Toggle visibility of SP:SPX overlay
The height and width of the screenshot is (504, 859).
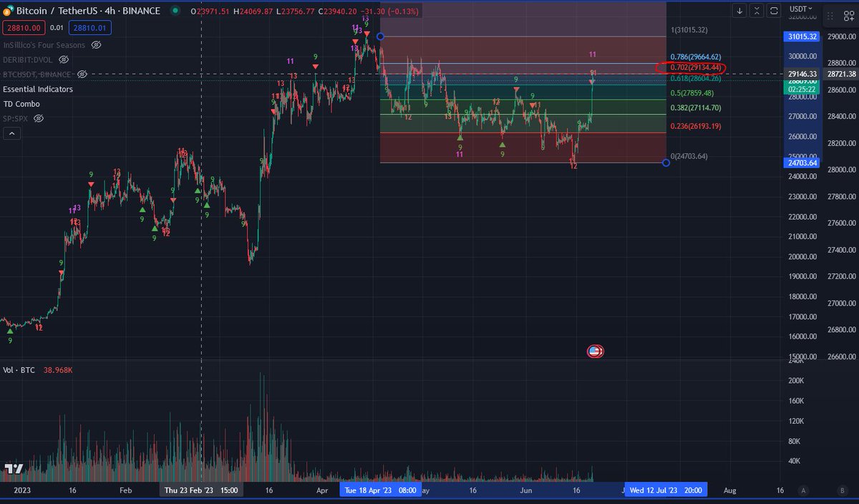click(x=39, y=118)
